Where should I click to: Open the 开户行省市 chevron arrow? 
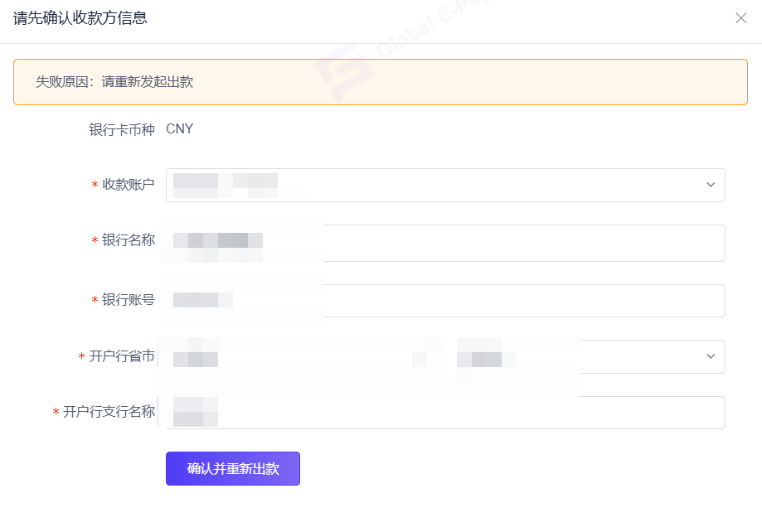pyautogui.click(x=710, y=356)
